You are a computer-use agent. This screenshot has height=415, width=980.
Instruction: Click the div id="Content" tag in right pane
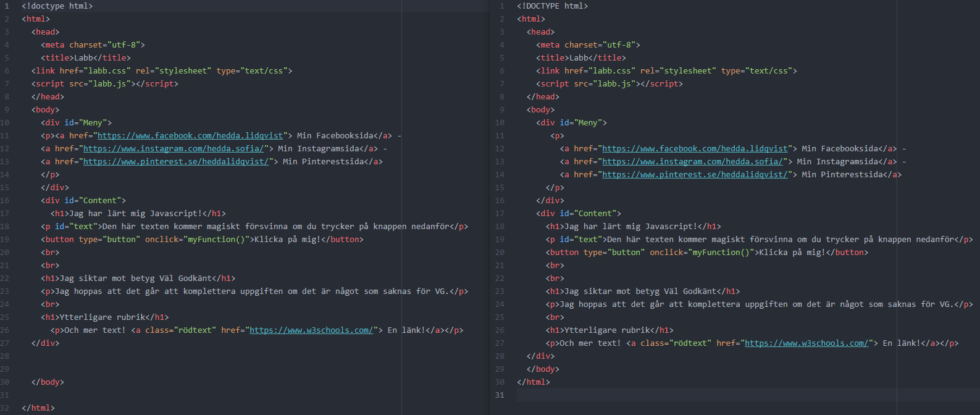[579, 214]
